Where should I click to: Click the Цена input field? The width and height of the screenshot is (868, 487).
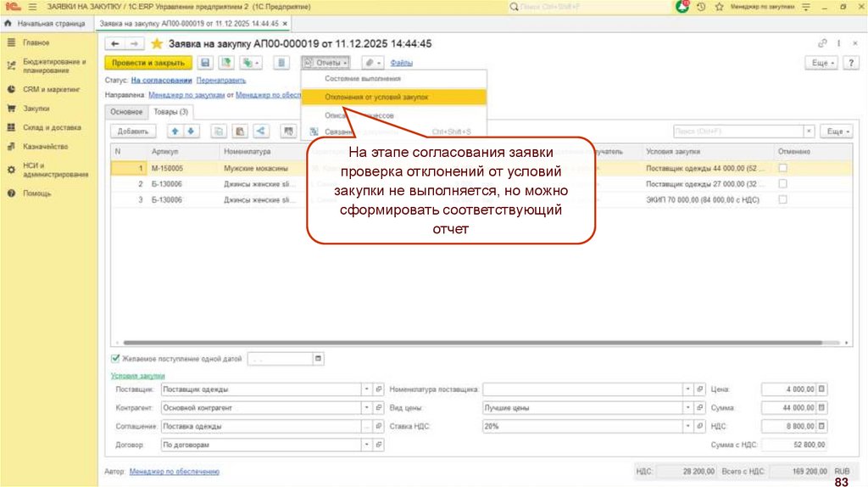tap(787, 389)
